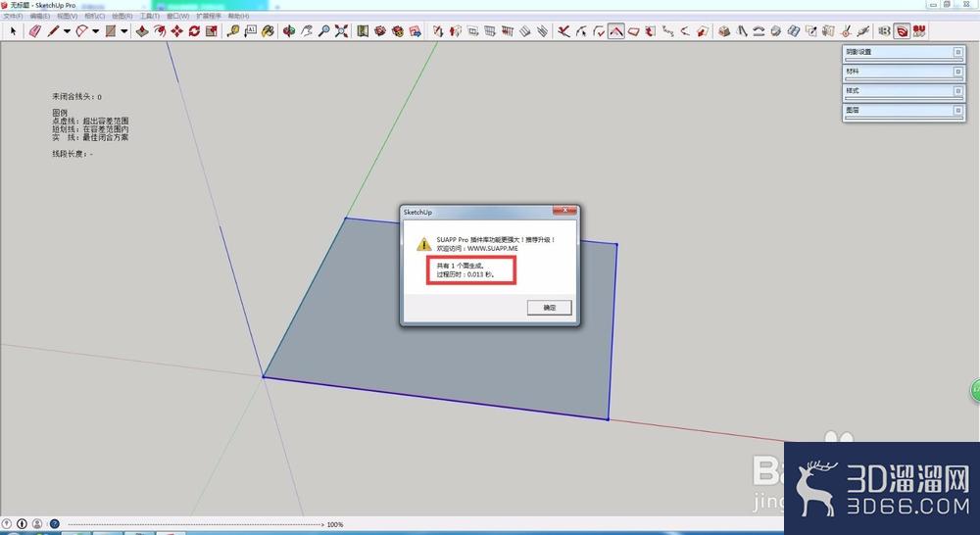
Task: Select the Arc tool
Action: coord(82,30)
